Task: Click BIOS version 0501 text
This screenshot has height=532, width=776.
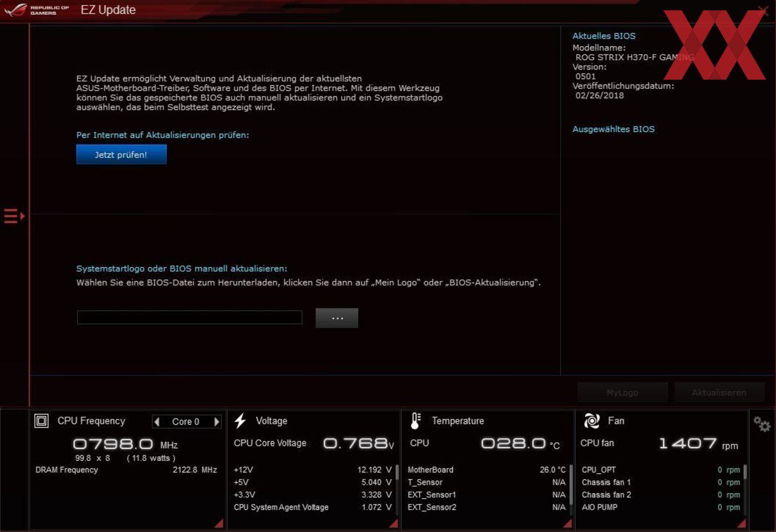Action: coord(585,76)
